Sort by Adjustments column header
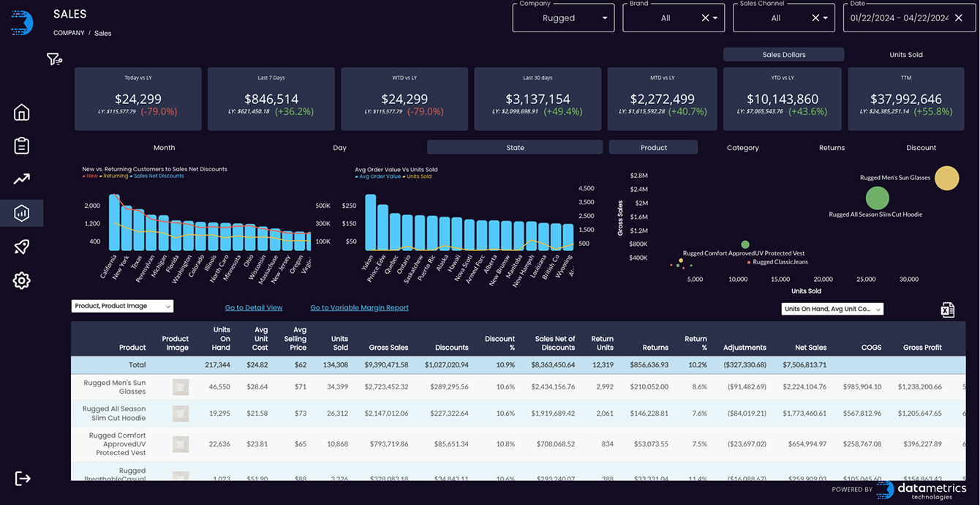This screenshot has height=505, width=980. pyautogui.click(x=745, y=348)
